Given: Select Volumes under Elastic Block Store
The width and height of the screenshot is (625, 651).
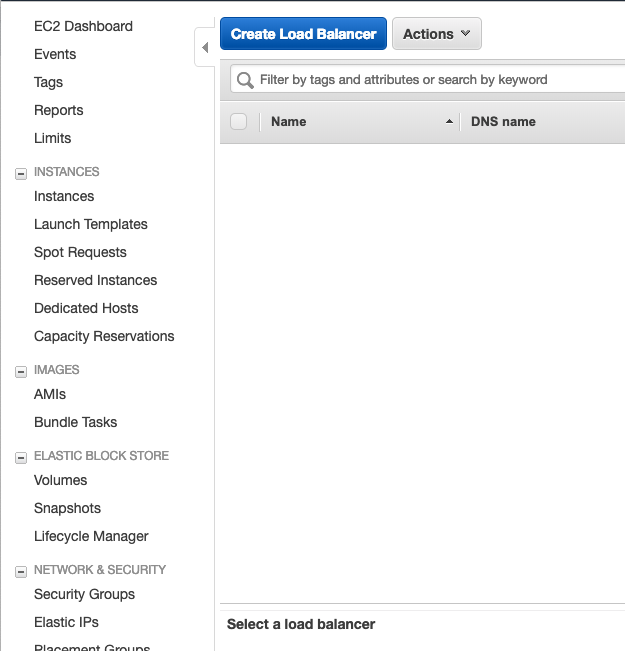Looking at the screenshot, I should [60, 481].
